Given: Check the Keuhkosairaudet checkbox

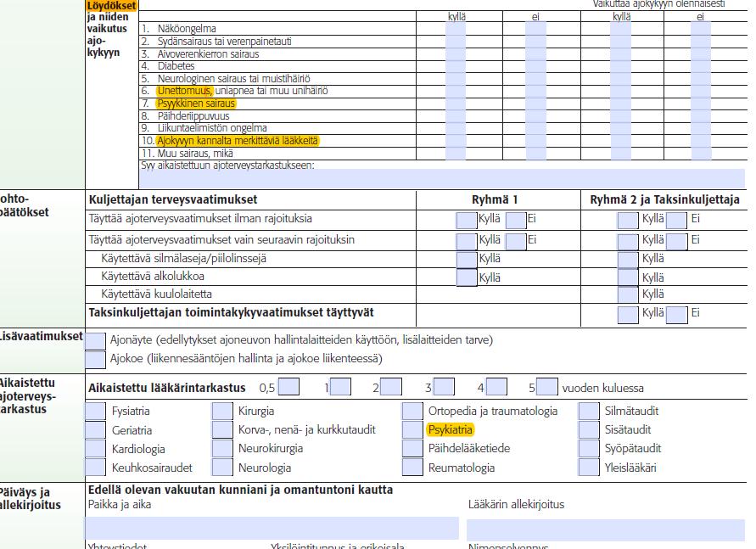Looking at the screenshot, I should 96,468.
